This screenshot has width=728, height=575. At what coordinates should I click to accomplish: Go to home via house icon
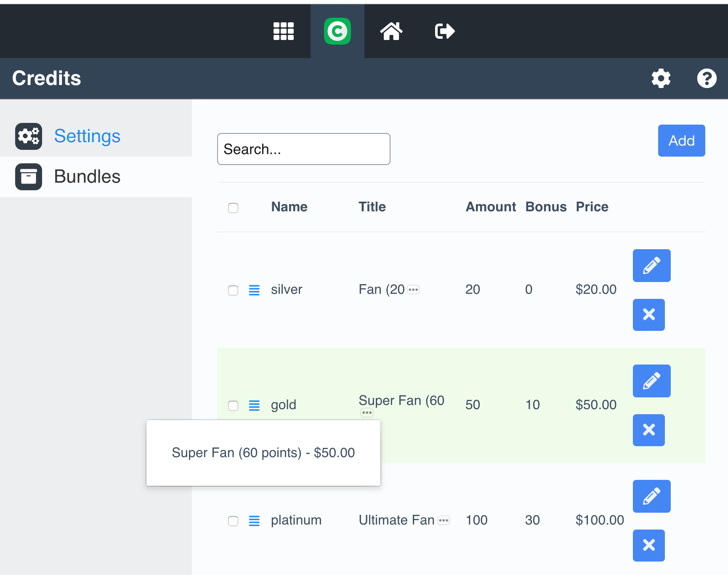pyautogui.click(x=391, y=31)
